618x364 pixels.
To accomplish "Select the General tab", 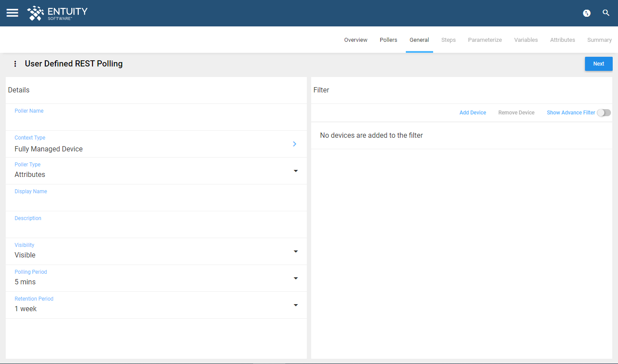I will tap(419, 40).
